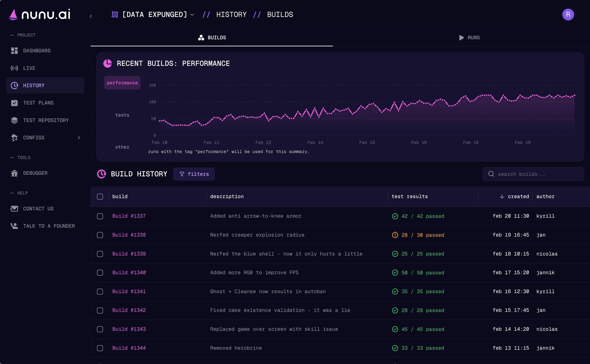Check the box for Build #1337

coord(100,216)
